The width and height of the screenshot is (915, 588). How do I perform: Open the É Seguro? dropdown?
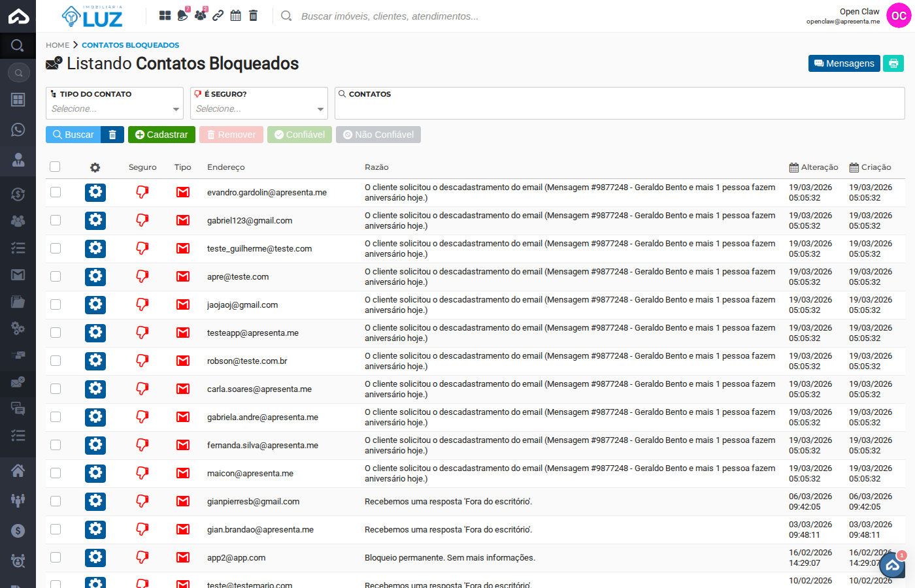tap(259, 108)
